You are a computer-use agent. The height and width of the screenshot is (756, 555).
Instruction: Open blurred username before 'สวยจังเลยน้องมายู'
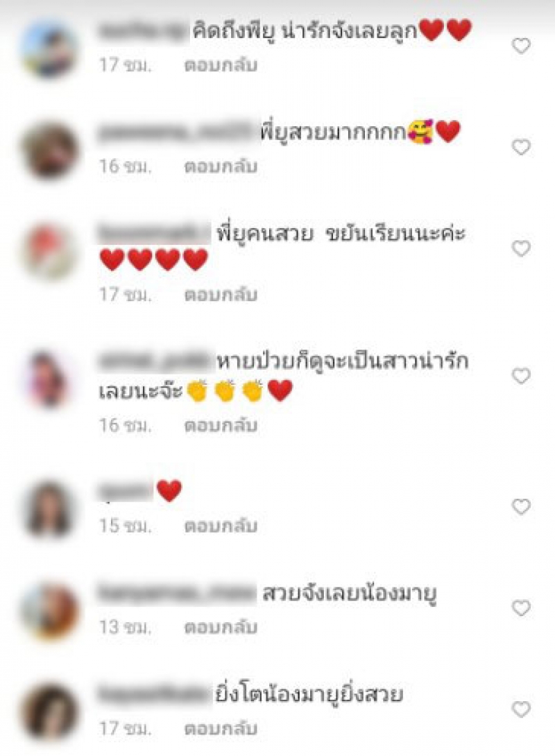click(176, 593)
